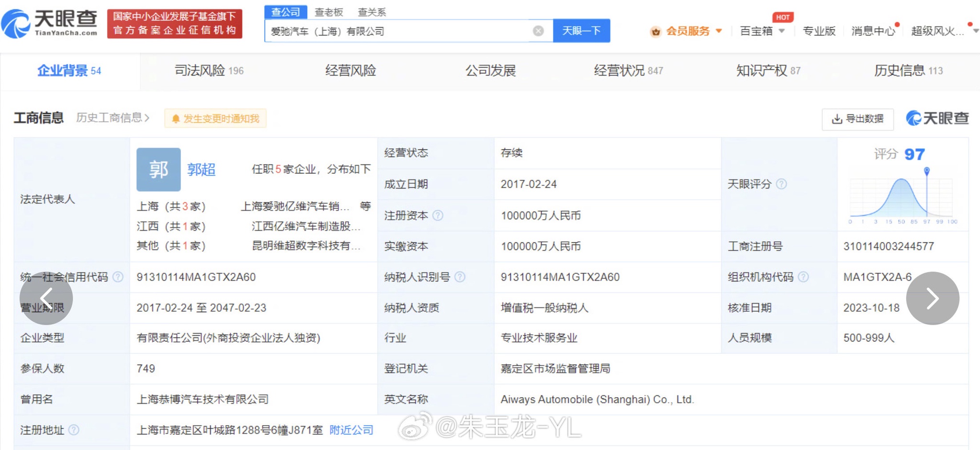Click help icon beside 统一社会信用代码
The height and width of the screenshot is (450, 980).
[x=118, y=277]
